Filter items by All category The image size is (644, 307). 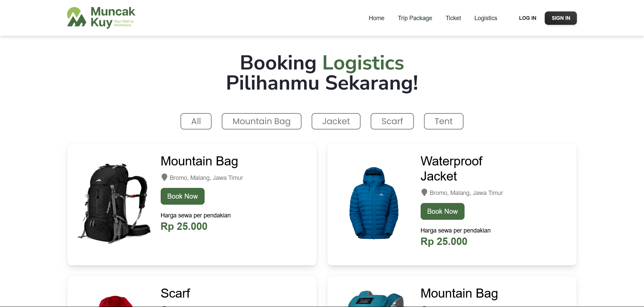point(196,121)
